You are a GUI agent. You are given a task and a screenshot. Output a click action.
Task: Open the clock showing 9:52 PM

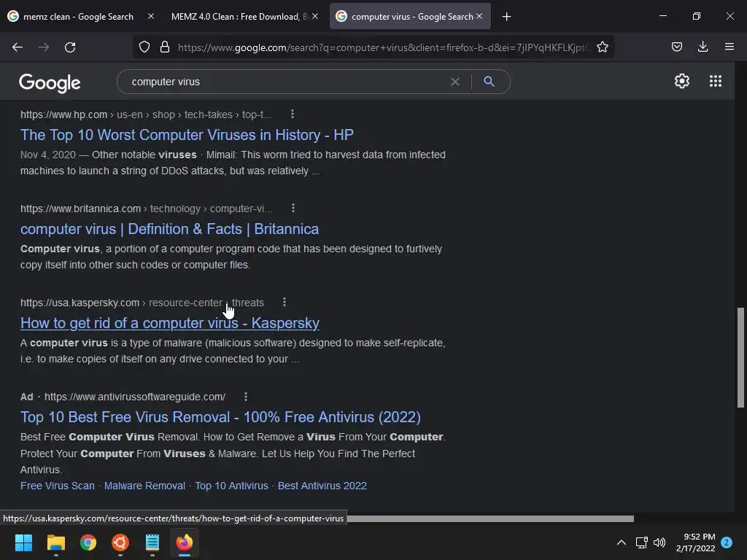point(695,542)
